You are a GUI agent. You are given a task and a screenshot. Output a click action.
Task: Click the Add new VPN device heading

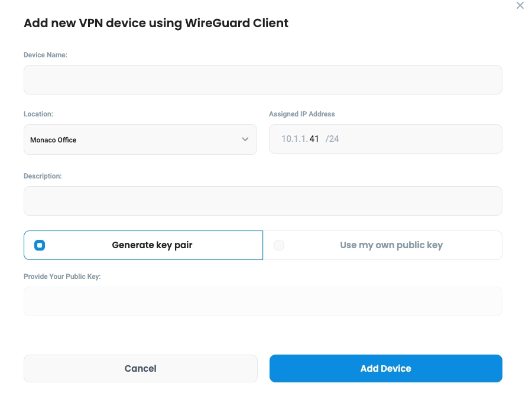[156, 24]
